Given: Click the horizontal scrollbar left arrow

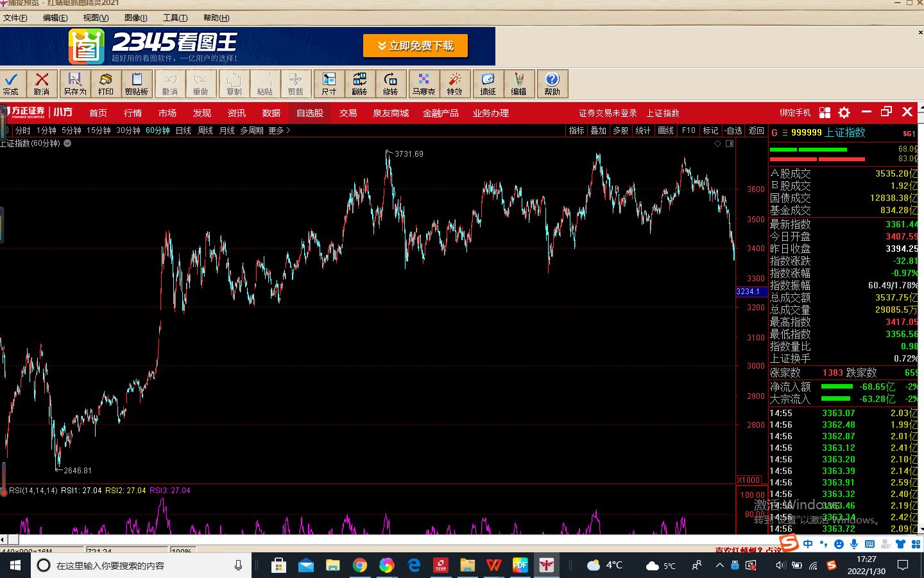Looking at the screenshot, I should coord(3,540).
